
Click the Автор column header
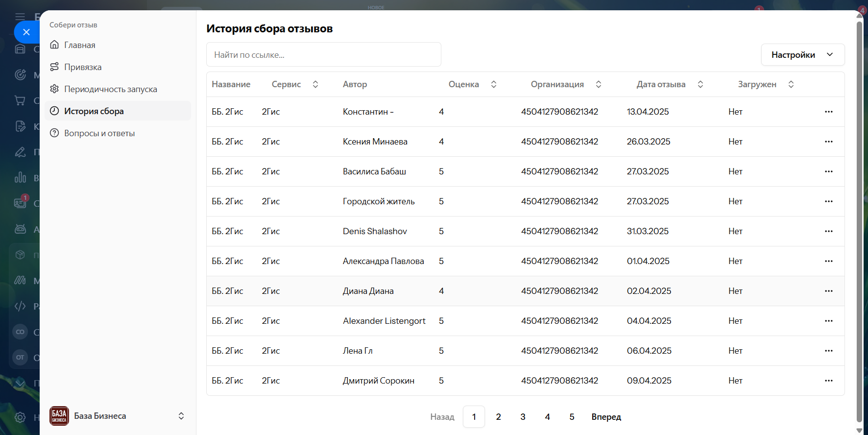[x=355, y=84]
